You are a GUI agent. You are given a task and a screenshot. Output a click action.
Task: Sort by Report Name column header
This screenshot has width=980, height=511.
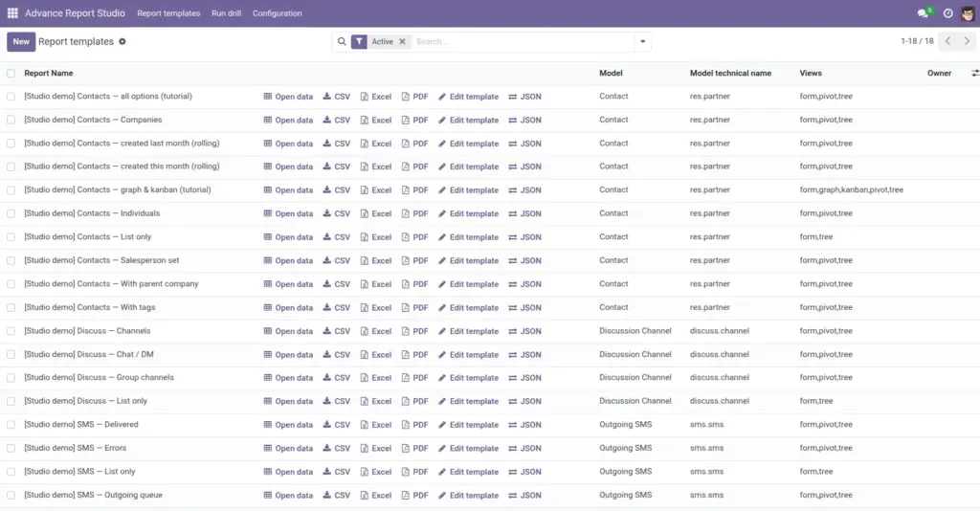coord(49,73)
